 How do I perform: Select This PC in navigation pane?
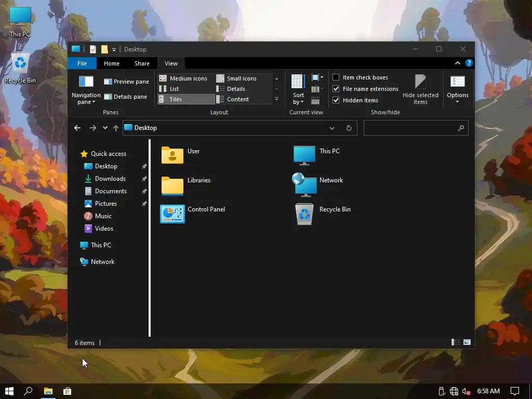pos(96,245)
